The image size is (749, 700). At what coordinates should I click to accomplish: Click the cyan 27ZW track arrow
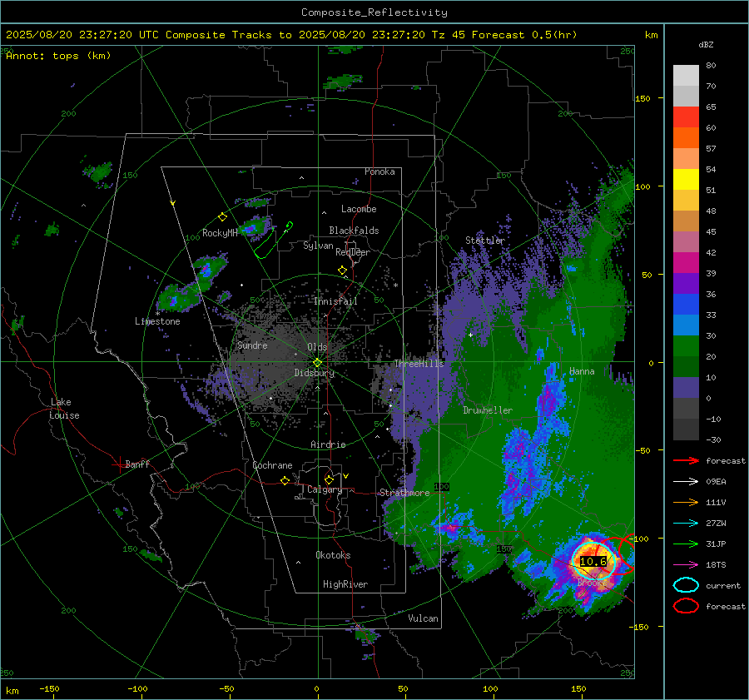pyautogui.click(x=686, y=524)
